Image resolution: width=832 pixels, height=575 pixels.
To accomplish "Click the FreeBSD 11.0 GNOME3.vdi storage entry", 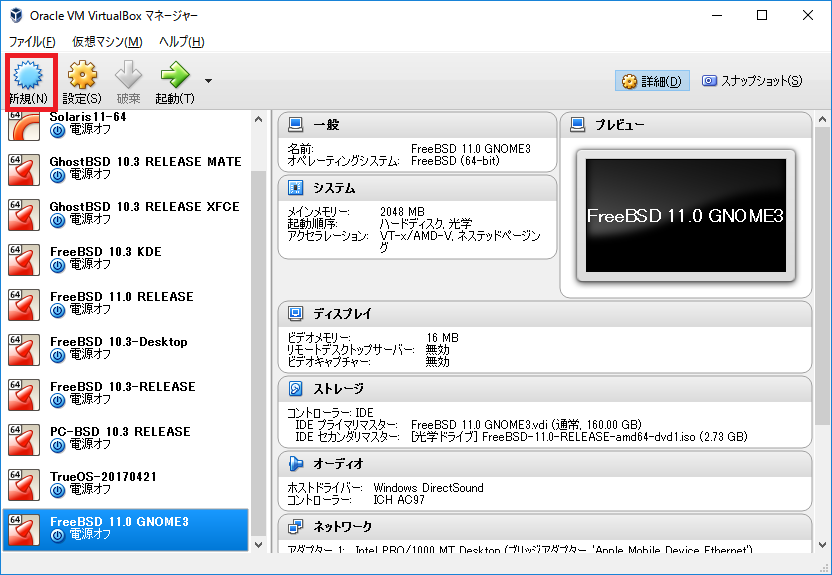I will (526, 425).
